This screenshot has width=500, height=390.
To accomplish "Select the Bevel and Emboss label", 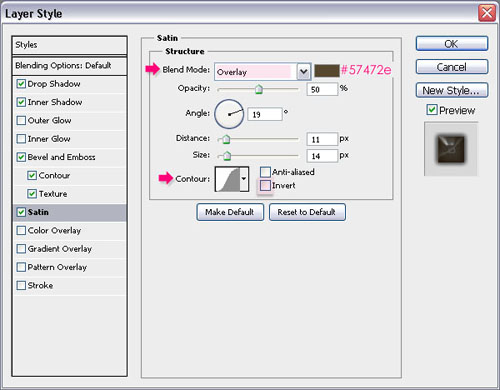I will pos(62,157).
